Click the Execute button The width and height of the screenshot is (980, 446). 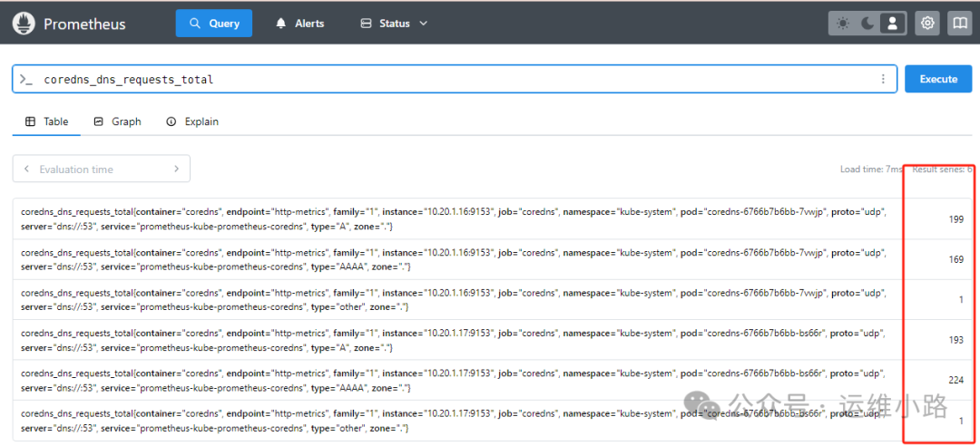pos(938,79)
